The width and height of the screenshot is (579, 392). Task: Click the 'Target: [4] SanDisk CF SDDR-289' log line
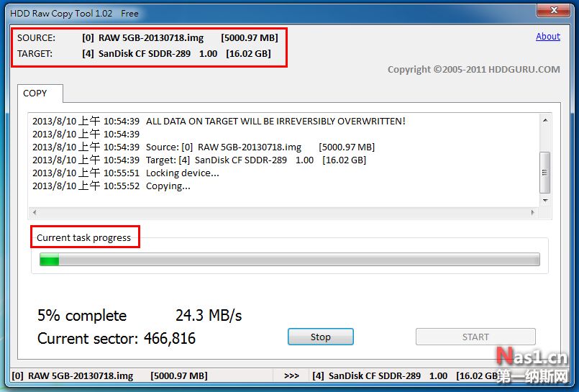(x=199, y=160)
